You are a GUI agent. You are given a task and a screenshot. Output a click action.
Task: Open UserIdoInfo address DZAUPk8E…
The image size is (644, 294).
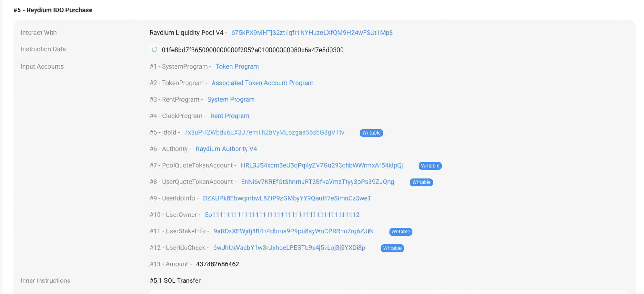[x=287, y=198]
